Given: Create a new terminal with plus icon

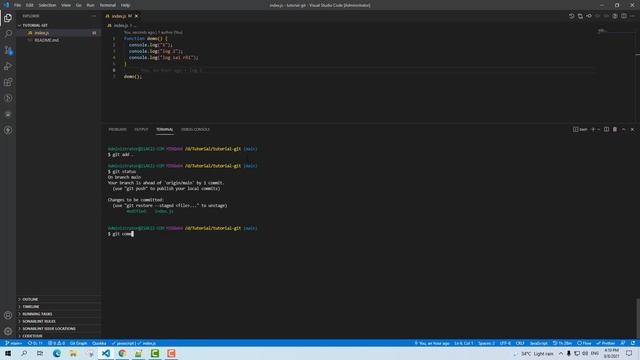Looking at the screenshot, I should [x=593, y=129].
